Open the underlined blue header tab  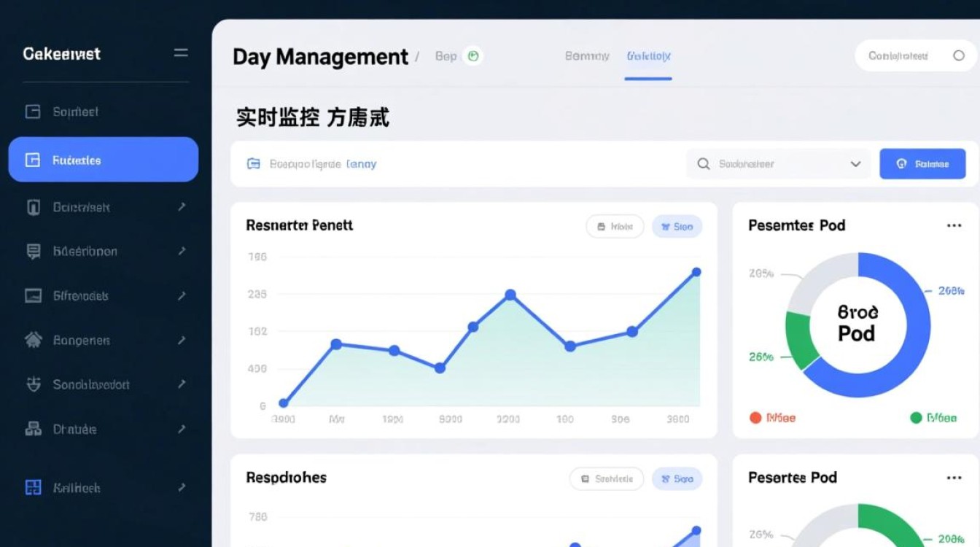point(648,56)
